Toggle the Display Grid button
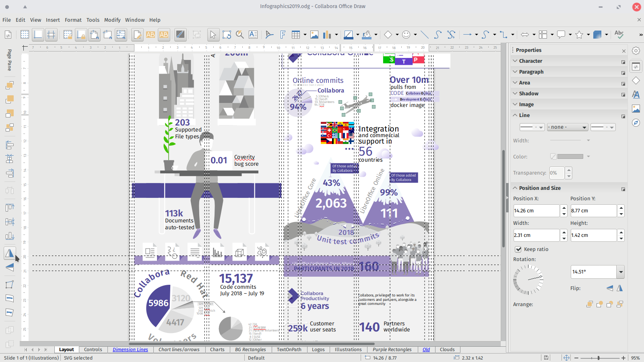Screen dimensions: 644x362 tap(25, 35)
